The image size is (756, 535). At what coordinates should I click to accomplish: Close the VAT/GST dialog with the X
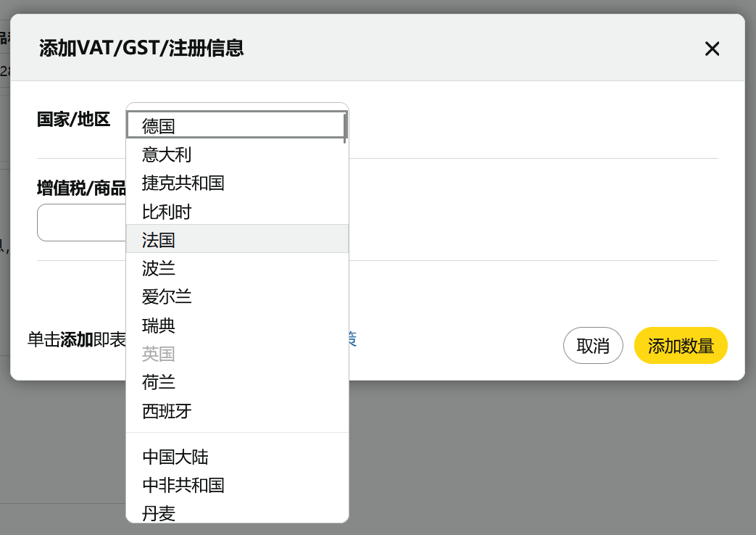(x=712, y=49)
